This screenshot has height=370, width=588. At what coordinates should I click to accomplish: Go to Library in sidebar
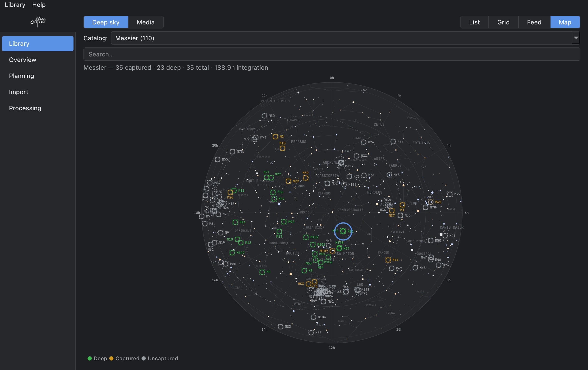tap(38, 44)
